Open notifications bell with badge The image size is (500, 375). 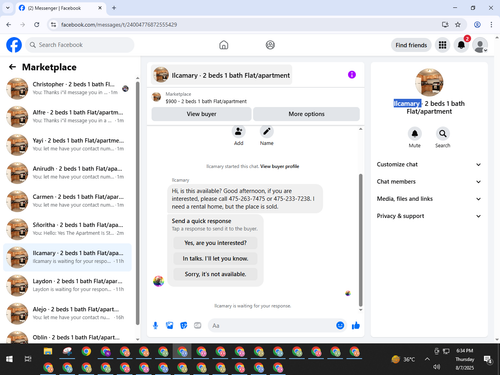click(x=461, y=45)
